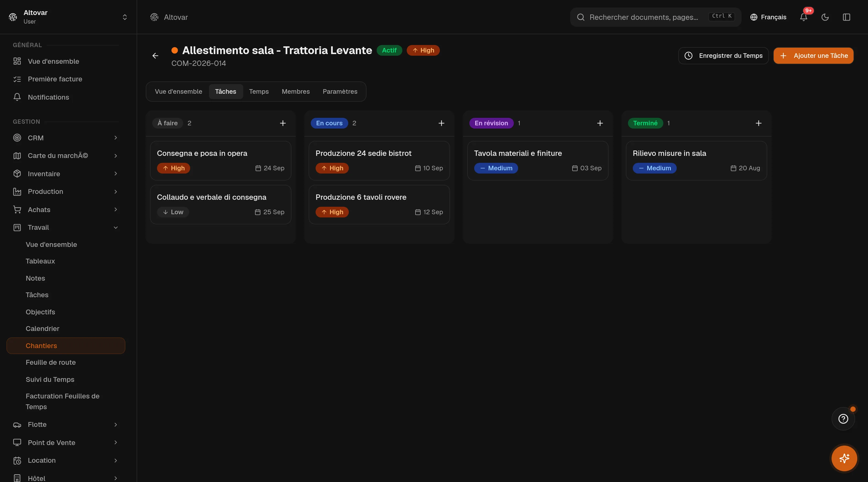Image resolution: width=868 pixels, height=482 pixels.
Task: Click the clock icon in Enregistrer du Temps
Action: (x=689, y=56)
